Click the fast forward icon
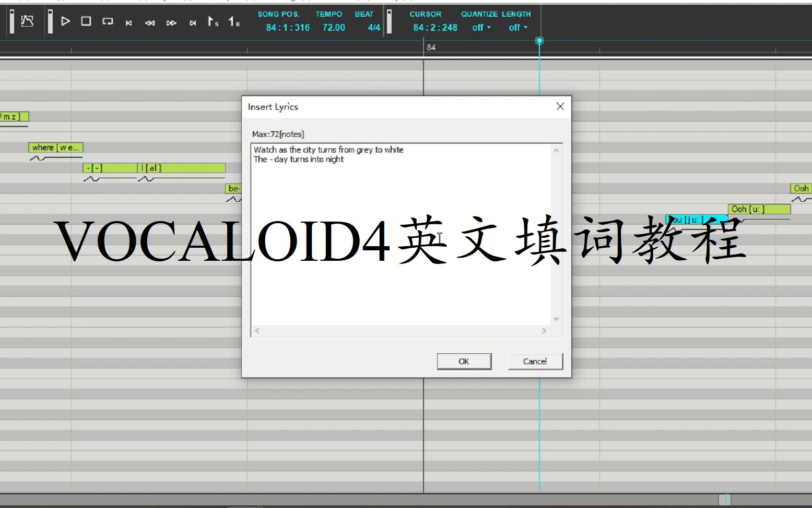The height and width of the screenshot is (508, 812). (171, 22)
